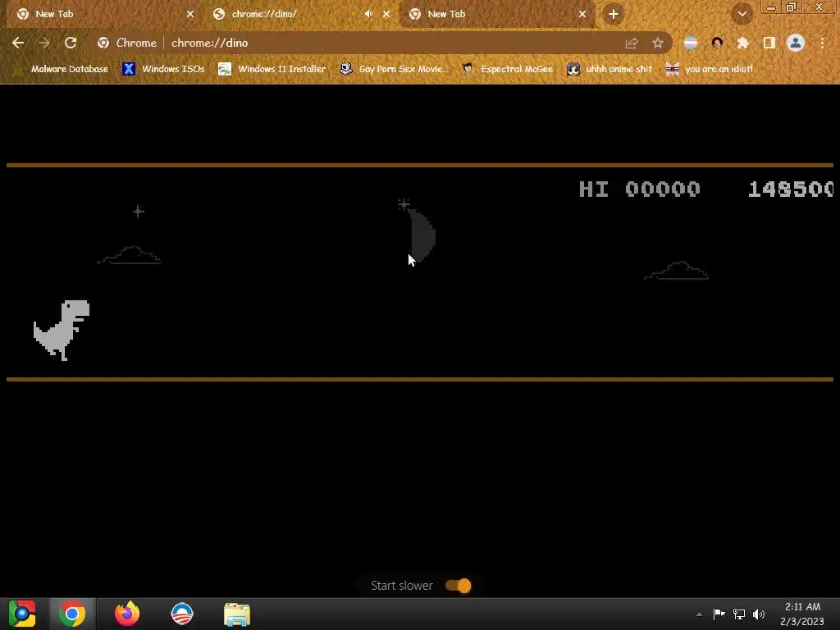Image resolution: width=840 pixels, height=630 pixels.
Task: Switch to the chrome://dino/ tab
Action: point(300,15)
